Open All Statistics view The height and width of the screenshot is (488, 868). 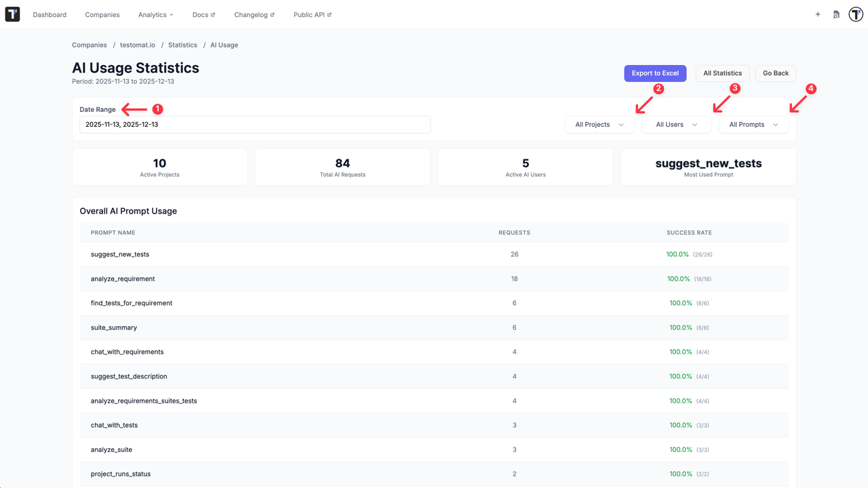(x=722, y=73)
